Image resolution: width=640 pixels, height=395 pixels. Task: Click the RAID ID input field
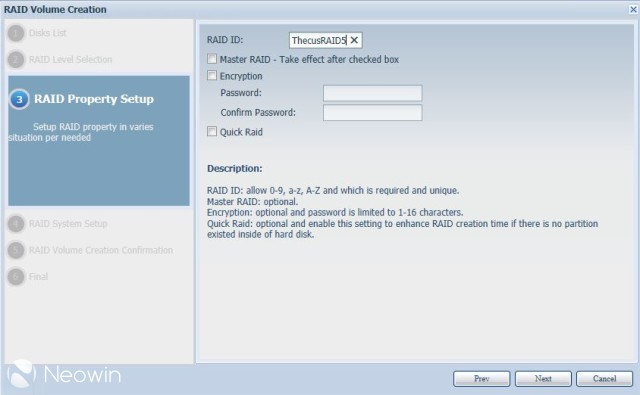[x=325, y=40]
